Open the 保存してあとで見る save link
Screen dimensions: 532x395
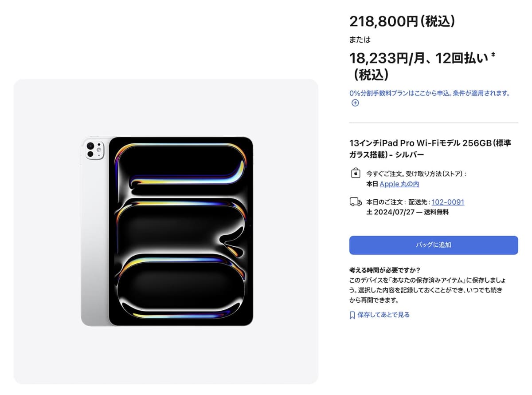tap(384, 314)
